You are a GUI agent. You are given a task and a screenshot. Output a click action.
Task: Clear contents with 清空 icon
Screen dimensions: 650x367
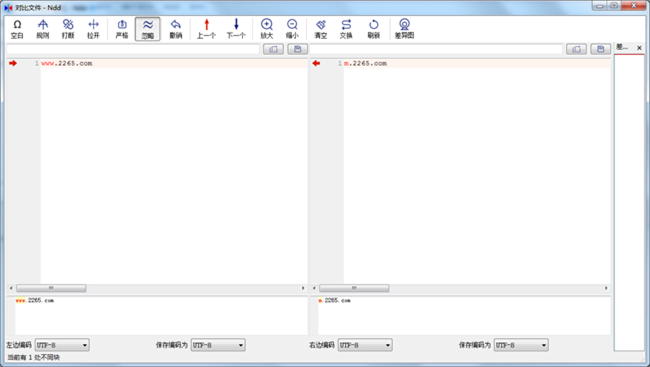320,29
